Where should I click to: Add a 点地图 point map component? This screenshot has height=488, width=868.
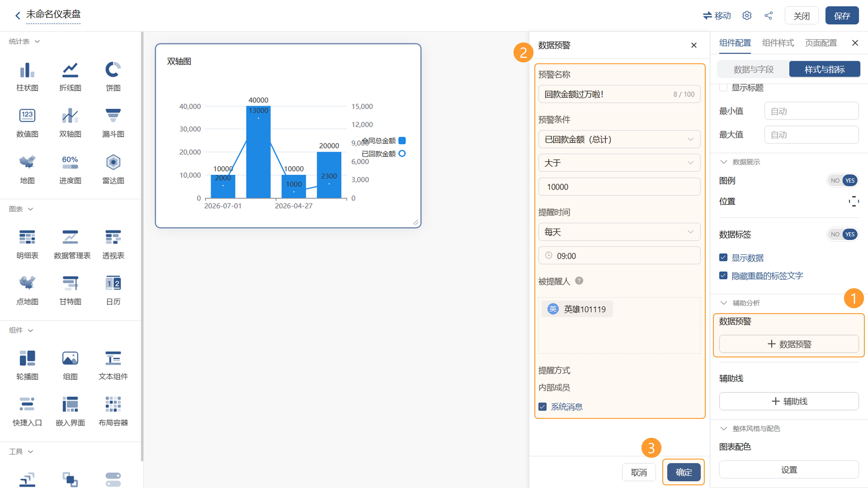[x=27, y=291]
